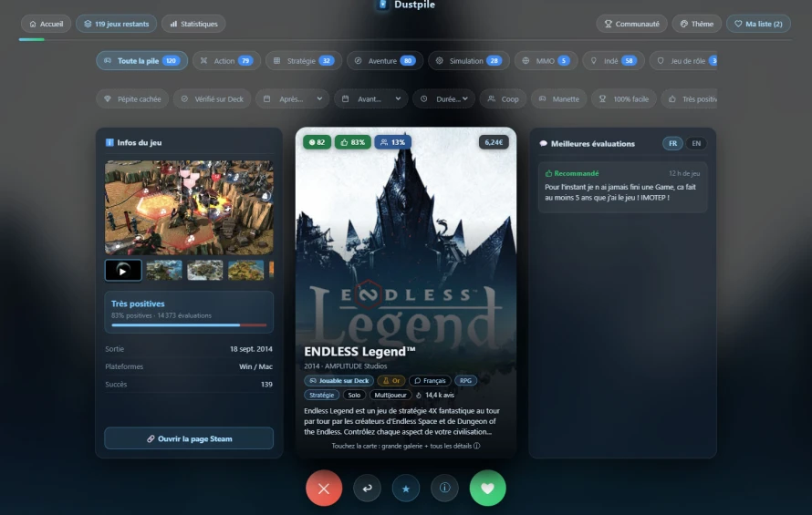Viewport: 812px width, 515px height.
Task: Open the Après... release date dropdown
Action: (x=293, y=98)
